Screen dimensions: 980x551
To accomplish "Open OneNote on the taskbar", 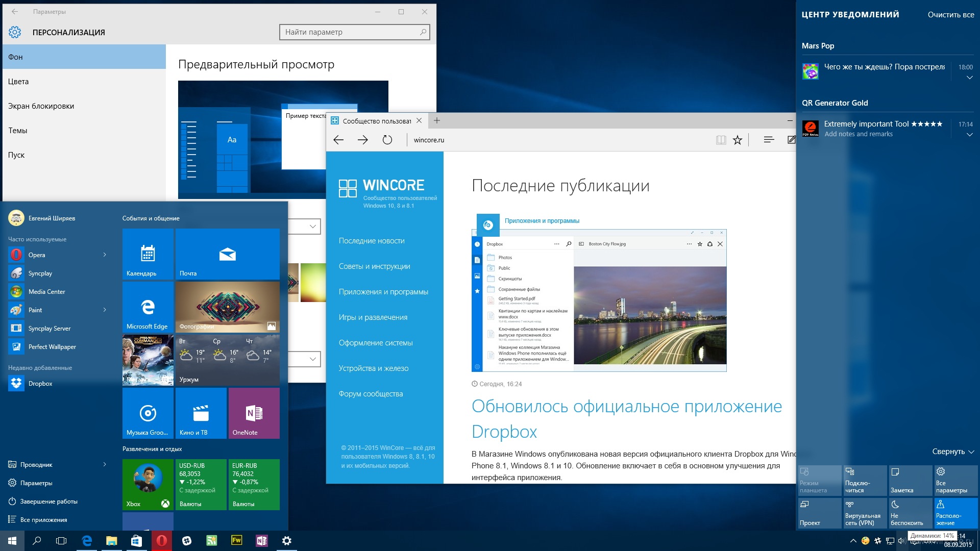I will click(262, 541).
